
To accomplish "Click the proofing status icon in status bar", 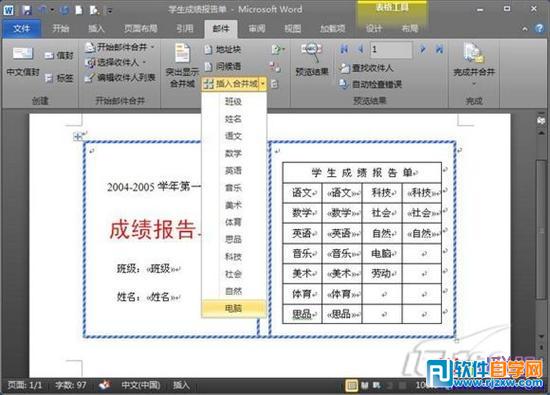I will (104, 385).
